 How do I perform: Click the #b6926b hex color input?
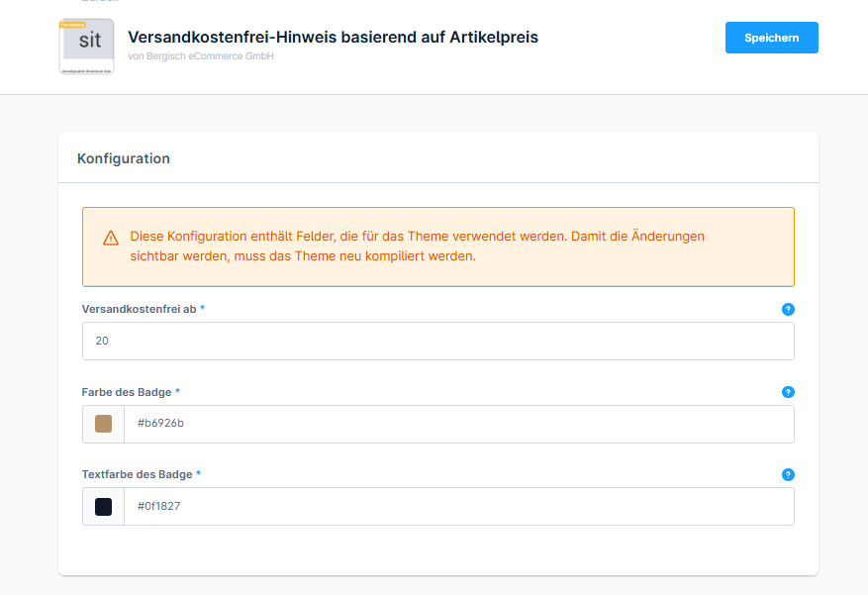click(x=458, y=424)
